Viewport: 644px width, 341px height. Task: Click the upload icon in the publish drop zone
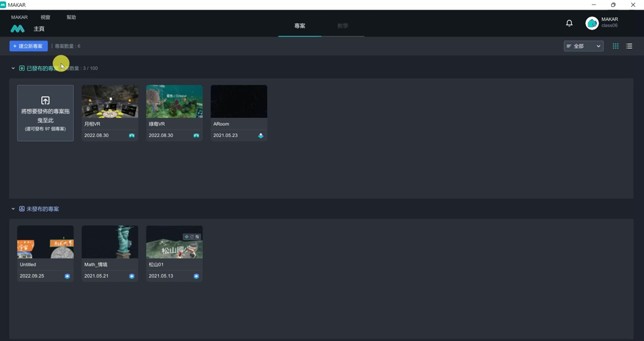tap(45, 100)
